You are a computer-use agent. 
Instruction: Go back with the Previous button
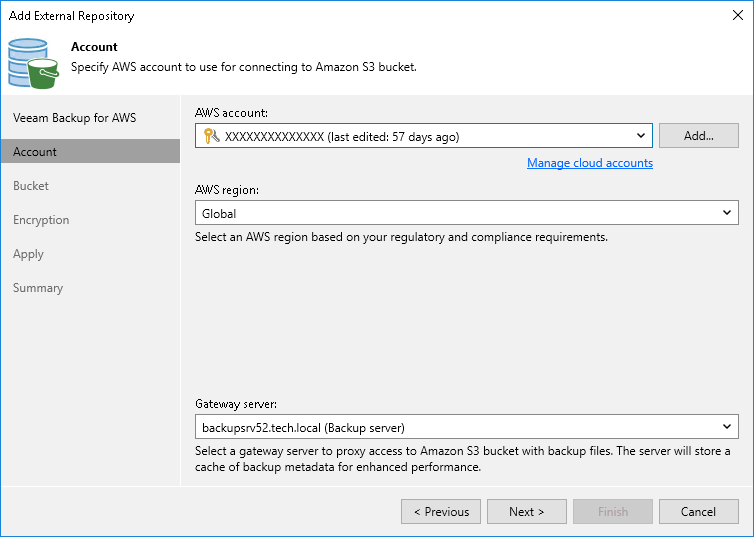tap(441, 512)
